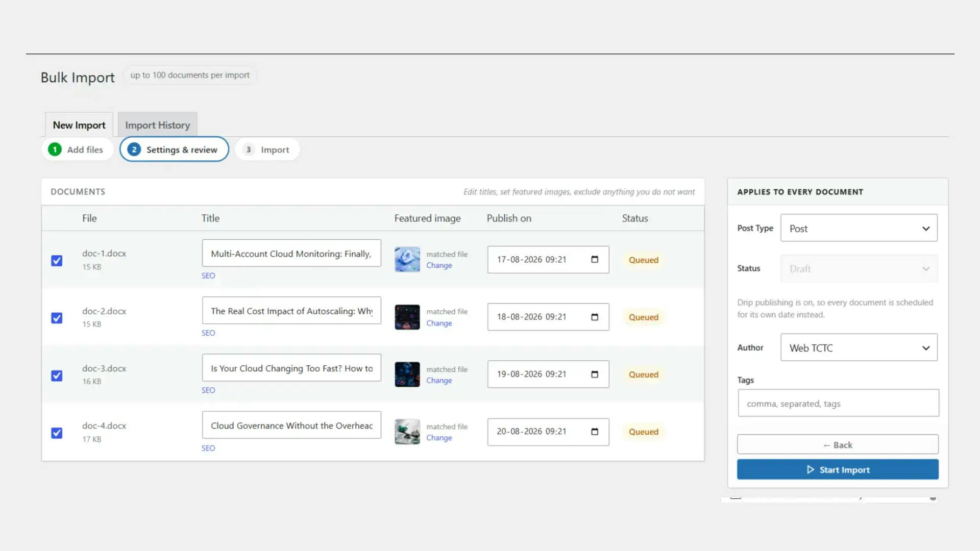Viewport: 980px width, 551px height.
Task: Open SEO settings for doc-2.docx
Action: [208, 333]
